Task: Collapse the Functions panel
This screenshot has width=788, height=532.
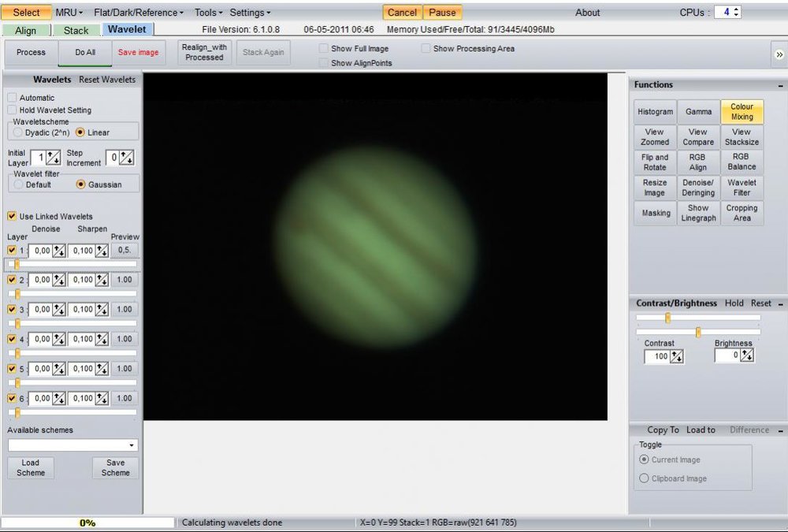Action: click(780, 85)
